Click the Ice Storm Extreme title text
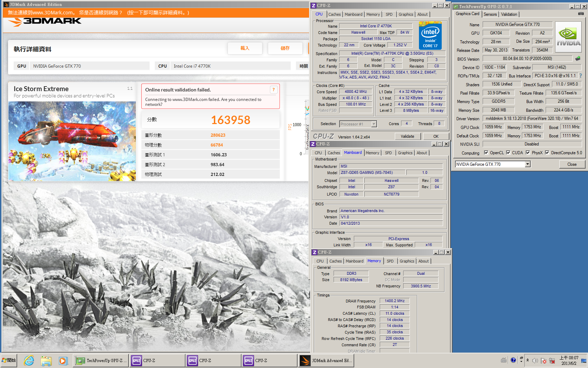Image resolution: width=588 pixels, height=368 pixels. point(41,89)
